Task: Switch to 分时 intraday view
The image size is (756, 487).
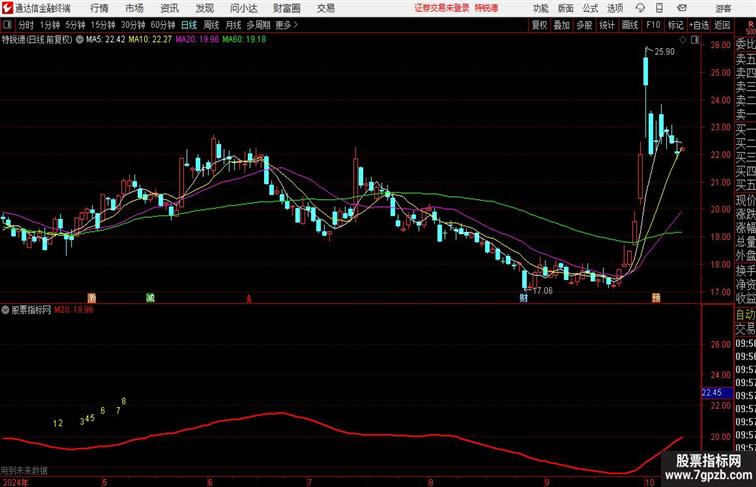Action: [x=26, y=25]
